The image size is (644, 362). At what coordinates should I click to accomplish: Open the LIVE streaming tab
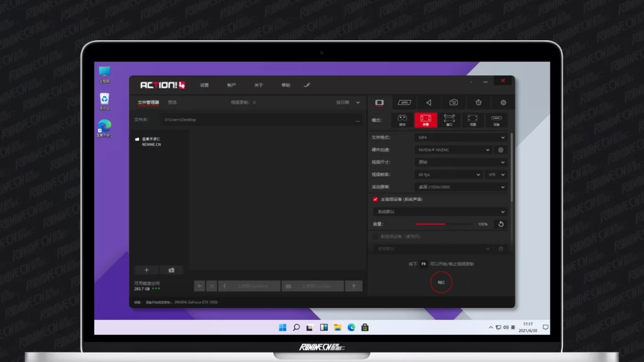pos(404,102)
